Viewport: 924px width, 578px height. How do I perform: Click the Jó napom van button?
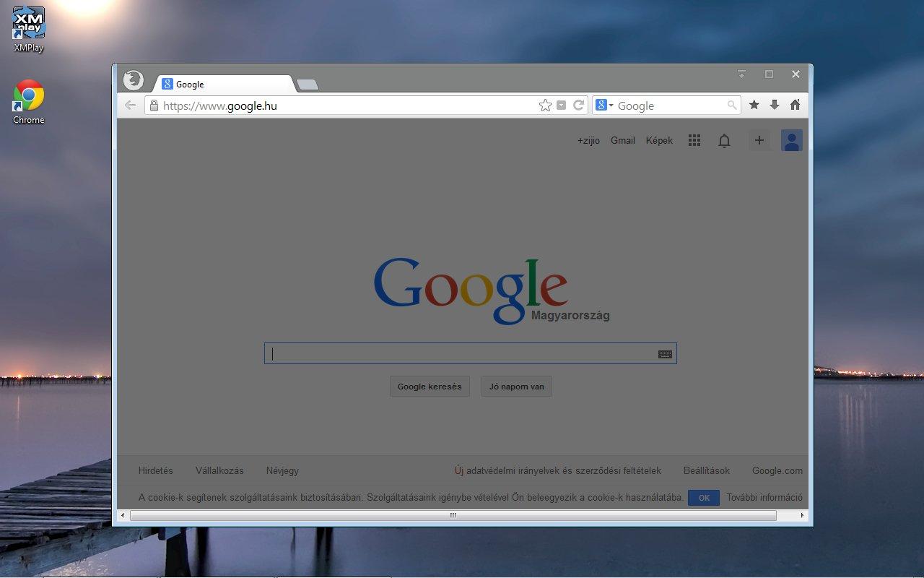[x=517, y=387]
